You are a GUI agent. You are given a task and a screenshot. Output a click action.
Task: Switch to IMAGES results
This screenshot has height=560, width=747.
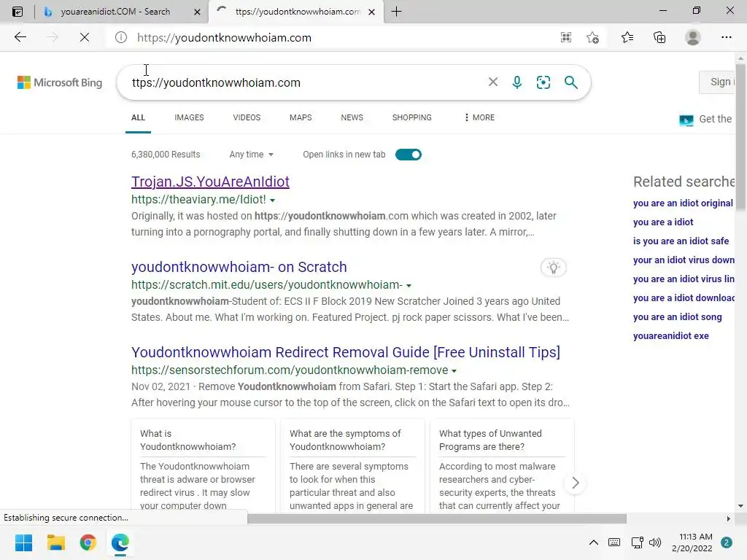[x=189, y=117]
